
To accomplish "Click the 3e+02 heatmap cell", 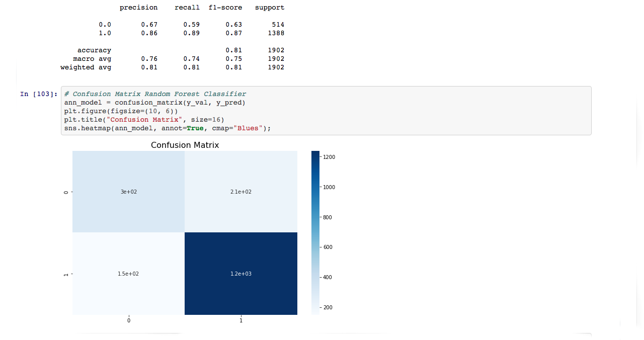I will click(x=128, y=191).
